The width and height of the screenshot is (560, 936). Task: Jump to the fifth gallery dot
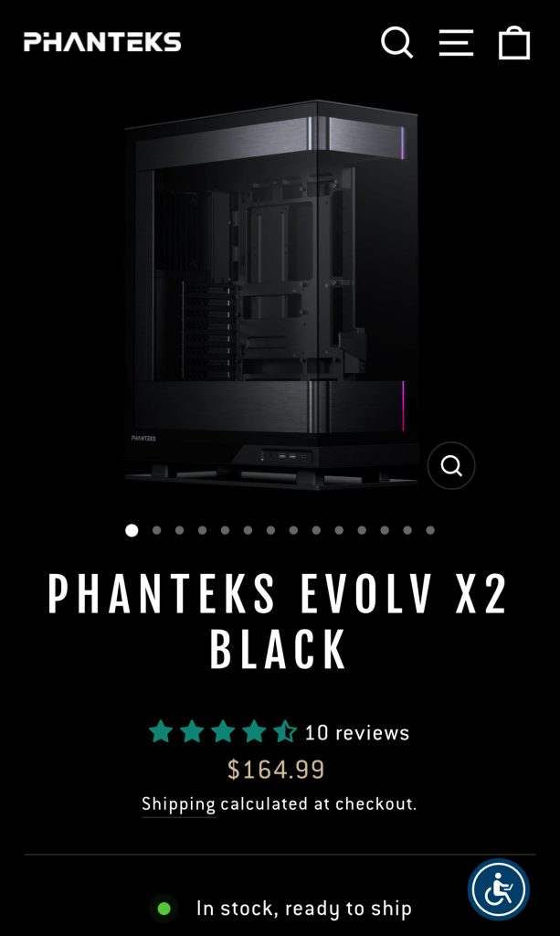click(x=225, y=530)
